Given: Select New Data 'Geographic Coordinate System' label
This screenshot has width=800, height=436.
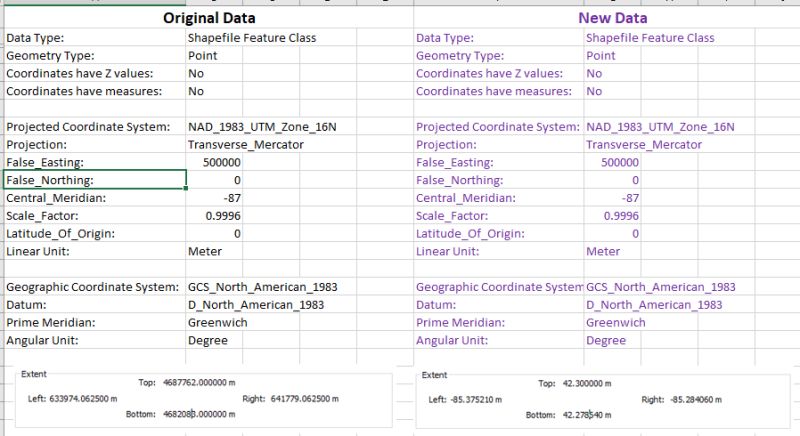Looking at the screenshot, I should pyautogui.click(x=499, y=287).
